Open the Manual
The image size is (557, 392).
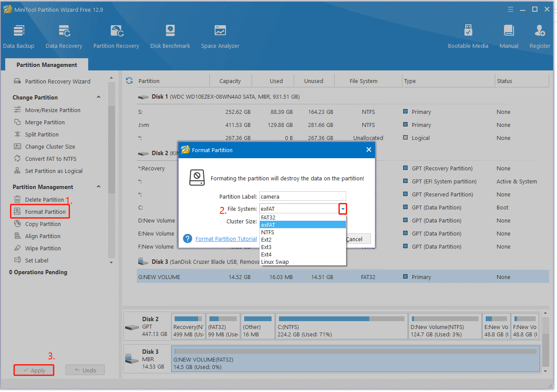point(509,37)
